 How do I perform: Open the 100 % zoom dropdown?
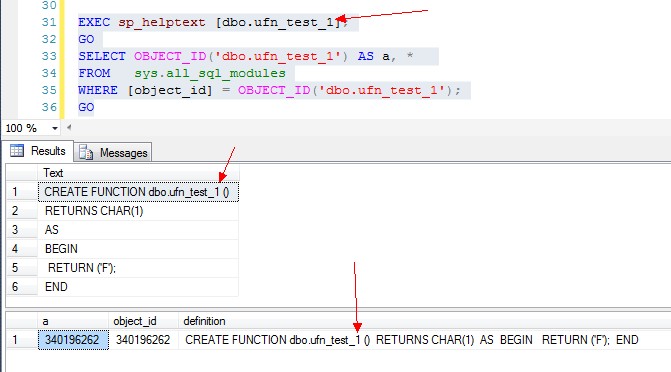coord(54,128)
